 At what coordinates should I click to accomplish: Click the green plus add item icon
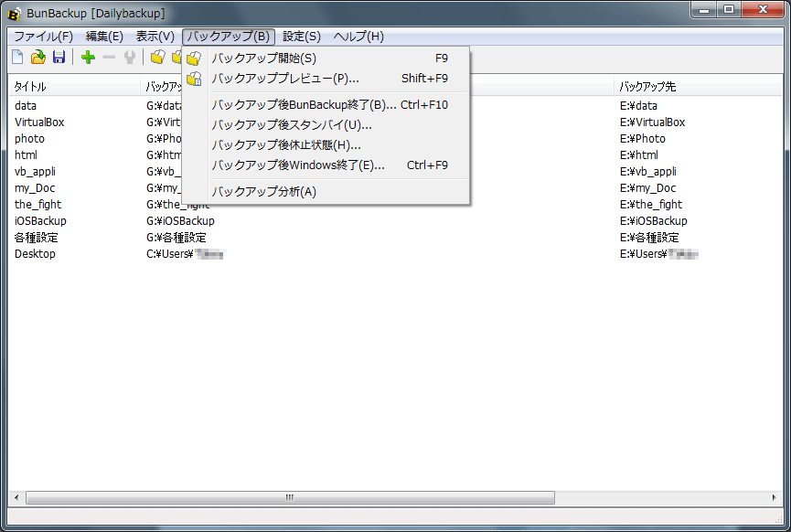(89, 58)
